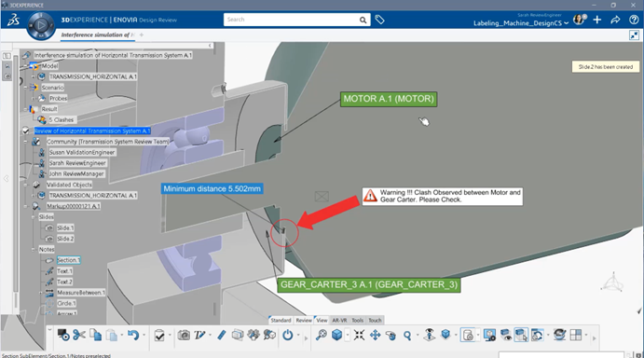Collapse the Slides tree node
Viewport: 644px width, 358px height.
(34, 217)
